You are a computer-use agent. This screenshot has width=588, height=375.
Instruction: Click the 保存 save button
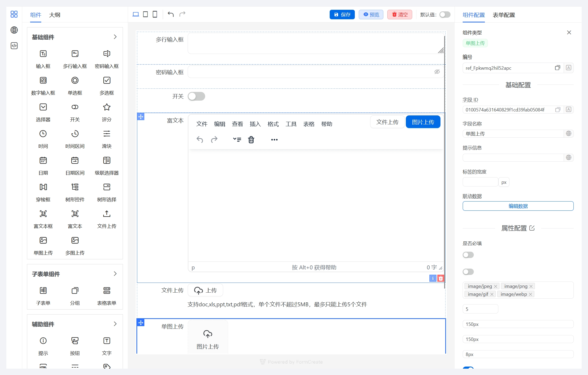pyautogui.click(x=342, y=15)
